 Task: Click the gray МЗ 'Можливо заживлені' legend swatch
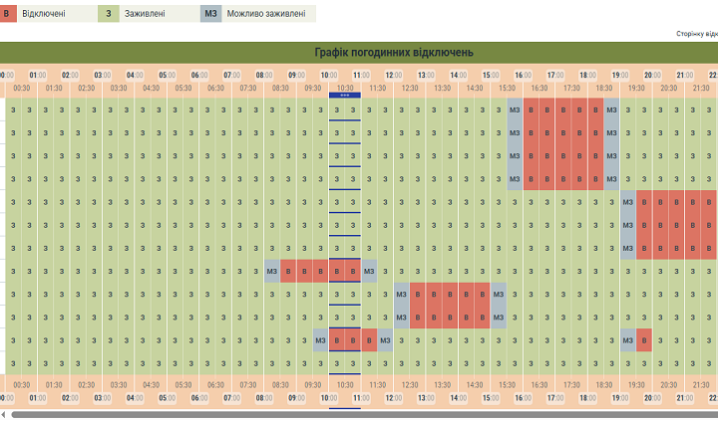coord(210,14)
